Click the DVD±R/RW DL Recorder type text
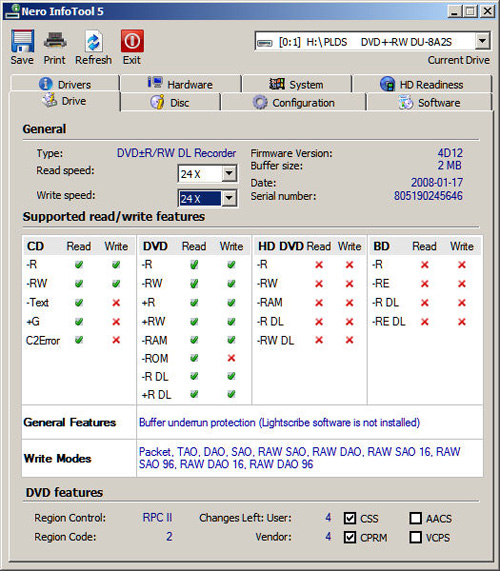This screenshot has height=571, width=500. tap(176, 153)
